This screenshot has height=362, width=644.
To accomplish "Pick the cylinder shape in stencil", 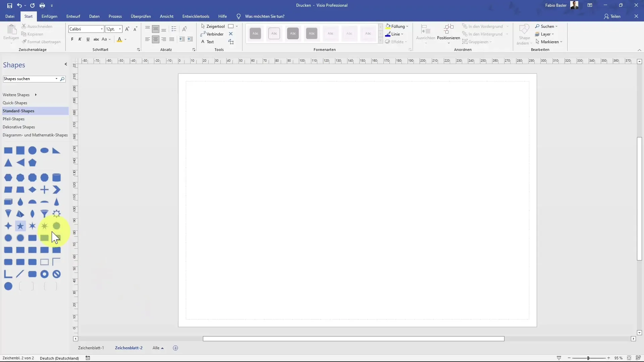I will (57, 177).
